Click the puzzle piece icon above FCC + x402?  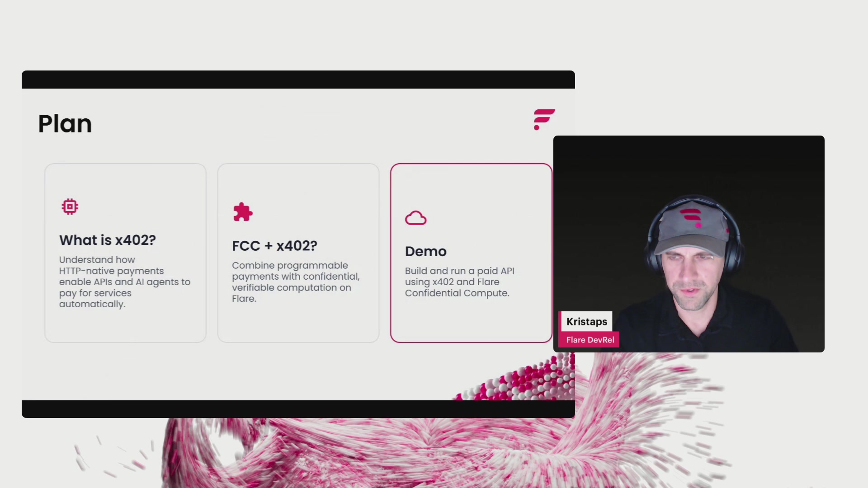[x=243, y=212]
